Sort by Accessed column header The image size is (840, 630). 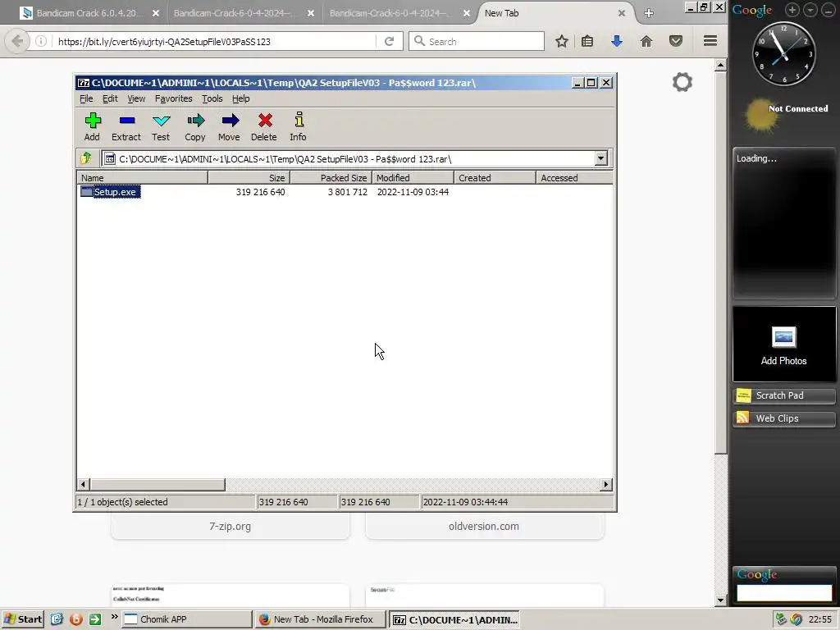tap(574, 178)
